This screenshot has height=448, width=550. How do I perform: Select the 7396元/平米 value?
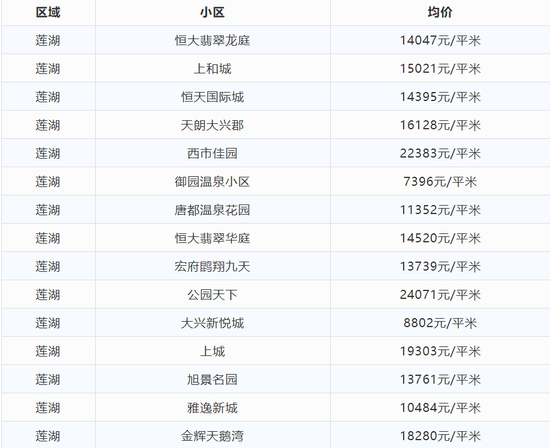tap(440, 182)
